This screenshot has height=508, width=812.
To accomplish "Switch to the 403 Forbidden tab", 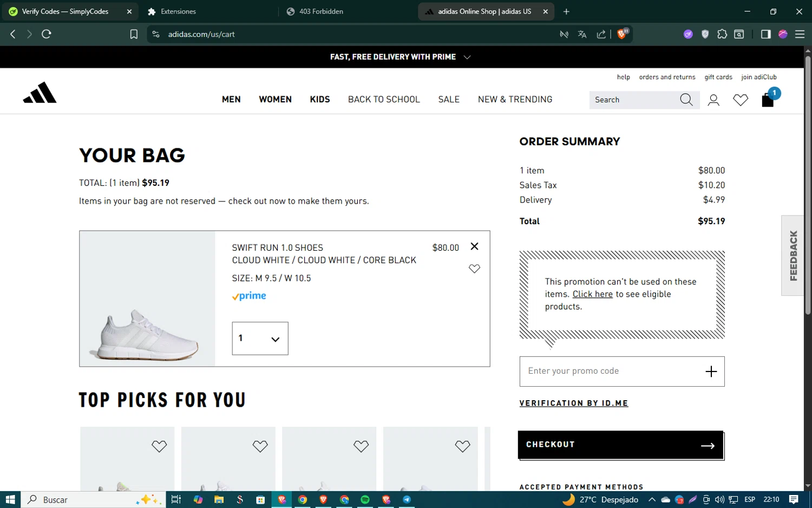I will [x=321, y=11].
